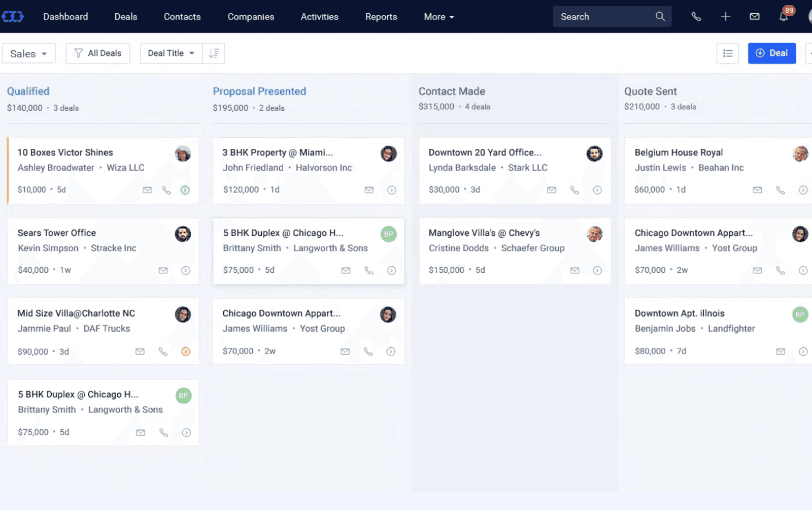The height and width of the screenshot is (510, 812).
Task: Call Brittany Smith from 5 BHK Duplex card
Action: click(x=368, y=270)
